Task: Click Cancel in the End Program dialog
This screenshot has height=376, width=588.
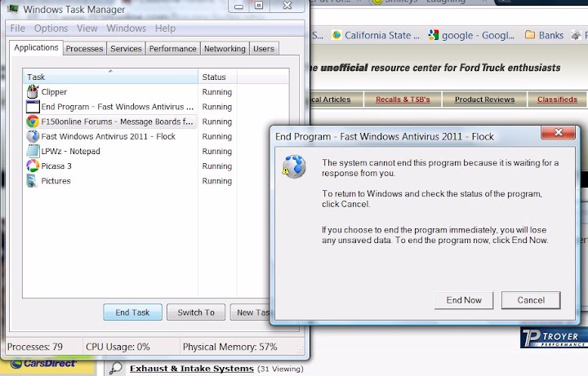Action: tap(531, 300)
